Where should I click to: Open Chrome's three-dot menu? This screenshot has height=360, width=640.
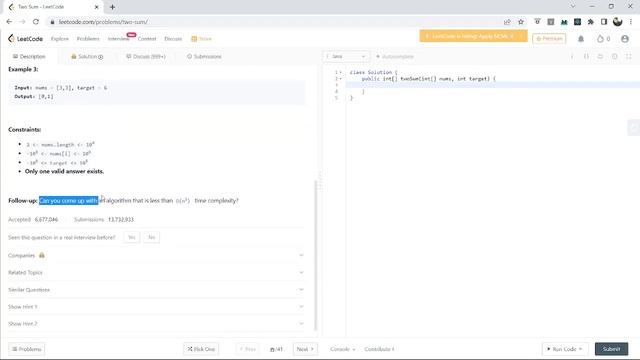[x=631, y=22]
